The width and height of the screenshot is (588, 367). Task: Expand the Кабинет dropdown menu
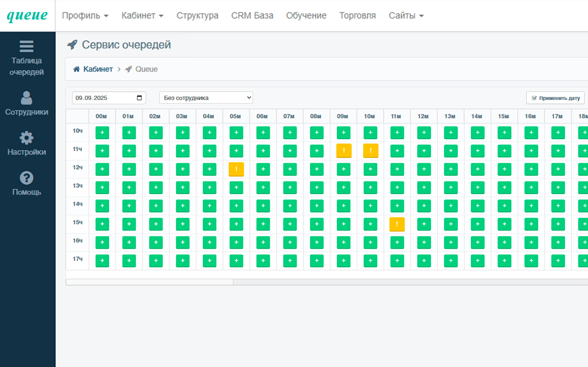tap(143, 16)
